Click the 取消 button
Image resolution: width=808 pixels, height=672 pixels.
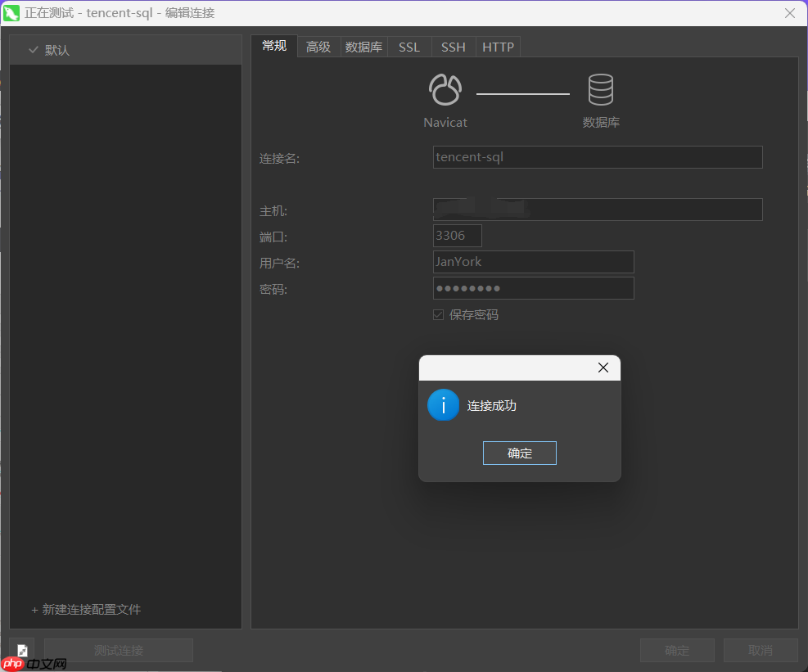pos(760,650)
